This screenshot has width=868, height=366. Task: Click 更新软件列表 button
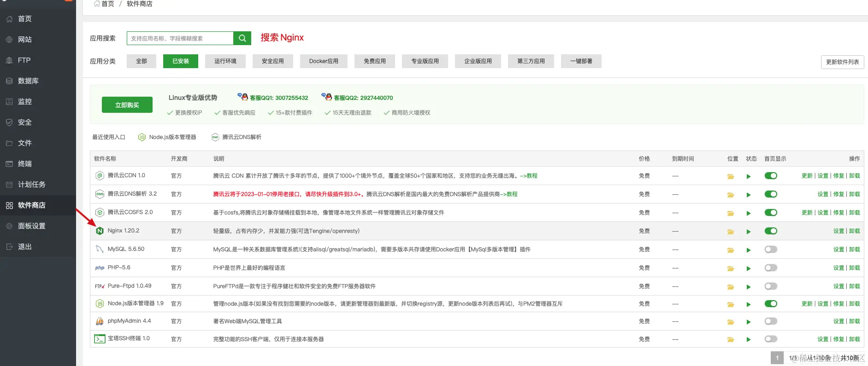842,62
